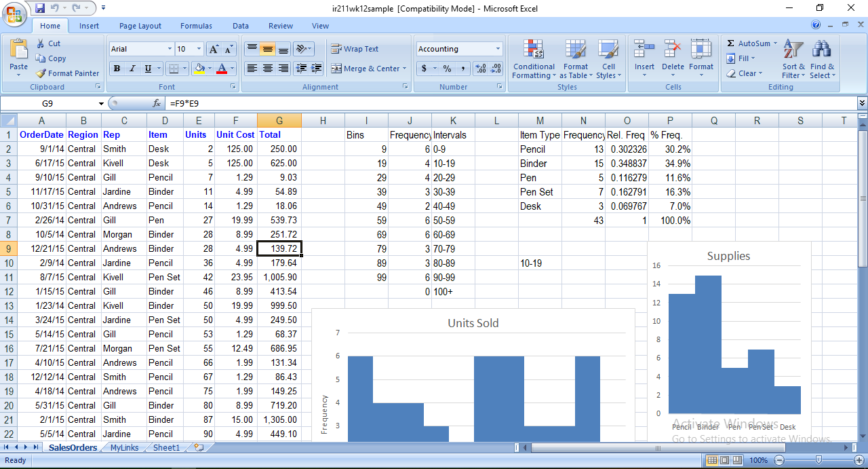868x469 pixels.
Task: Click the Increase Decimal button
Action: point(481,69)
